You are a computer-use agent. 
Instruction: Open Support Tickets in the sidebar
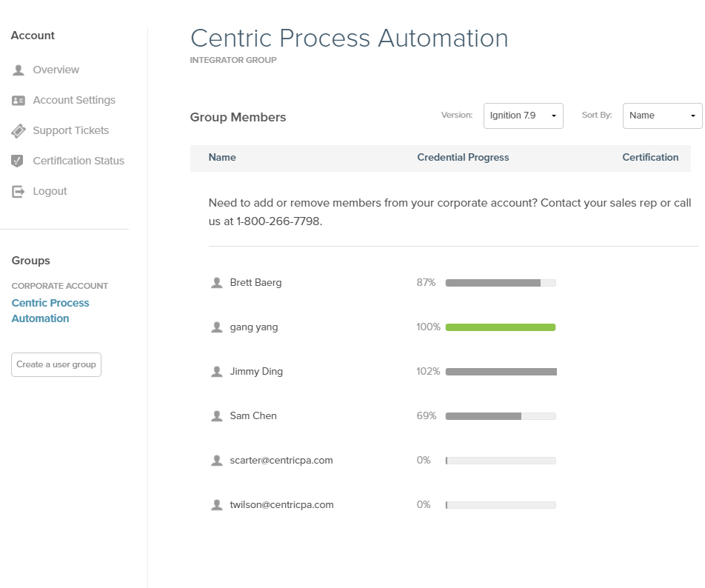point(71,130)
